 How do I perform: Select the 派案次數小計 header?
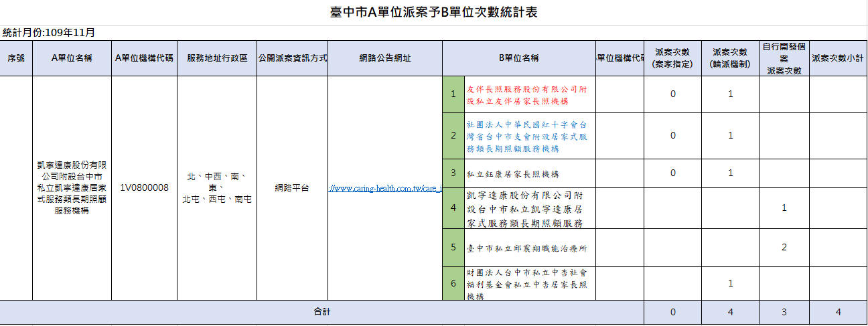(837, 58)
